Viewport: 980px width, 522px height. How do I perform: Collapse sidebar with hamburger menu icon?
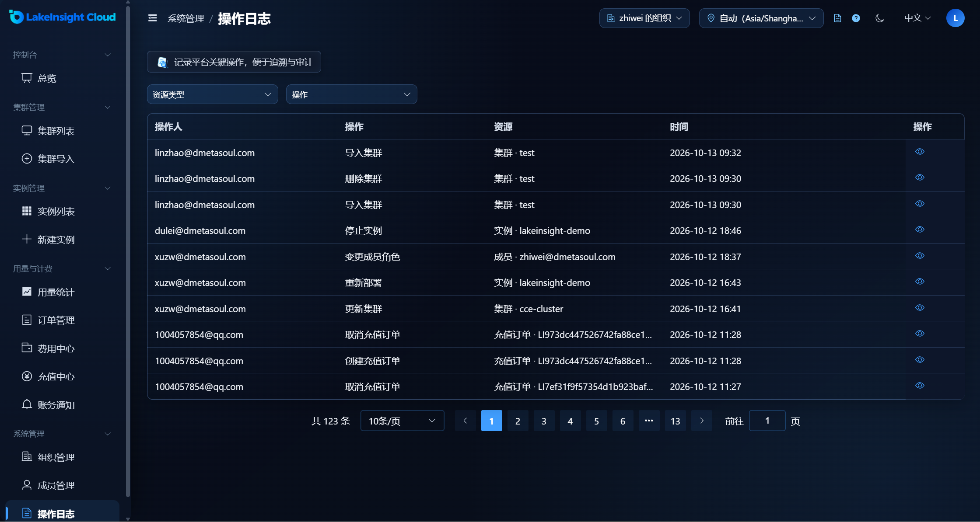click(152, 18)
